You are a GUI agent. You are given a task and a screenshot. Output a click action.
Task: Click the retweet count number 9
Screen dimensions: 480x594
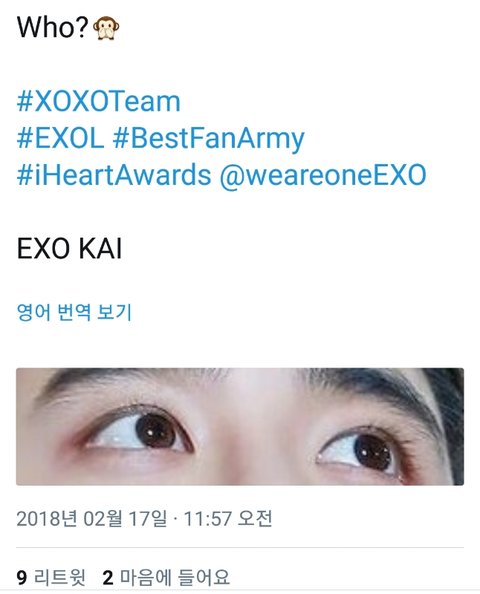click(22, 578)
